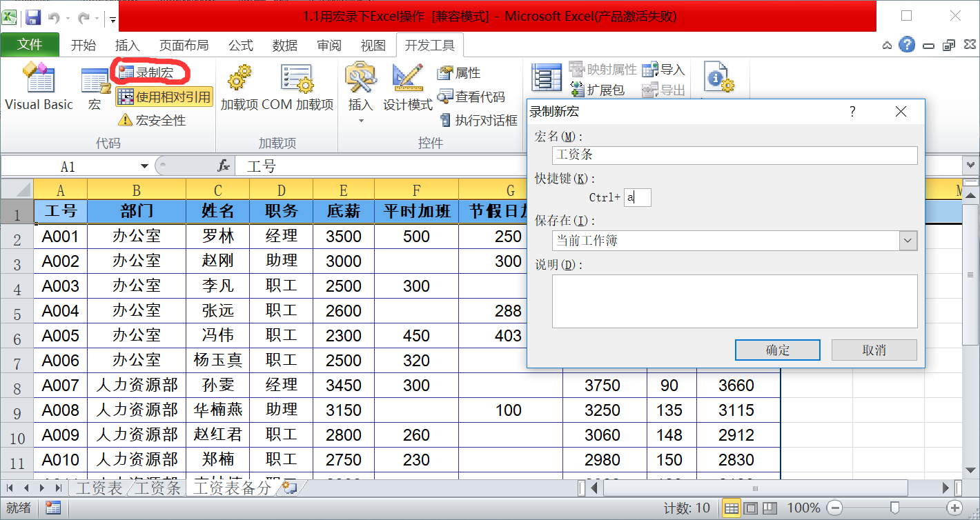Go to last sheet navigation arrow
The image size is (980, 520).
(58, 488)
